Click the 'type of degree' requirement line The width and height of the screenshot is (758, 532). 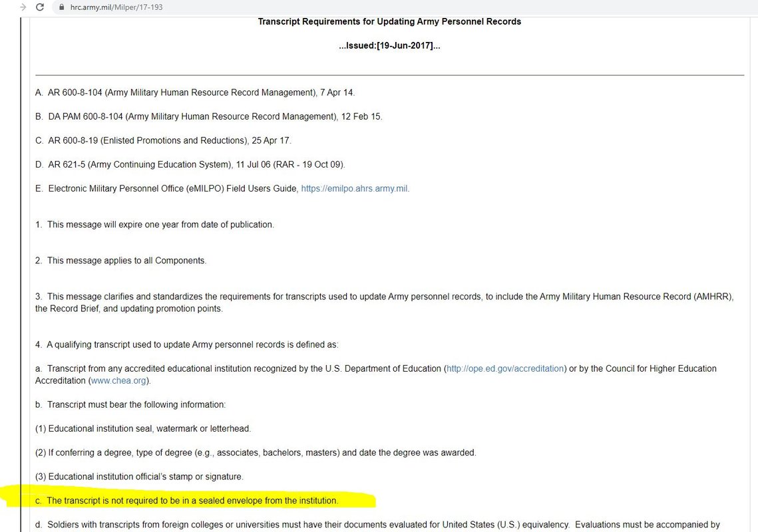256,453
